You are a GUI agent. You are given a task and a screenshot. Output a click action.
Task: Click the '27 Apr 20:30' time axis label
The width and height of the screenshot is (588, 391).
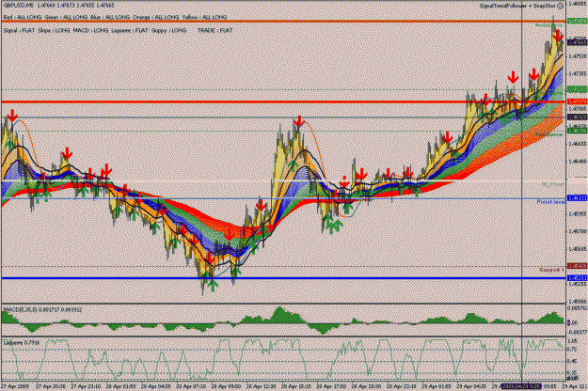pyautogui.click(x=51, y=386)
